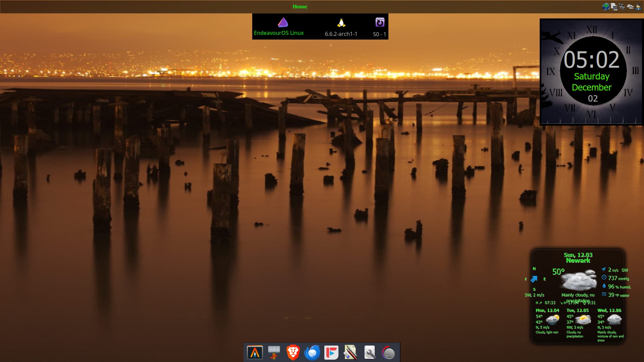The width and height of the screenshot is (644, 362).
Task: Launch Alacritty terminal from the dock
Action: click(255, 353)
